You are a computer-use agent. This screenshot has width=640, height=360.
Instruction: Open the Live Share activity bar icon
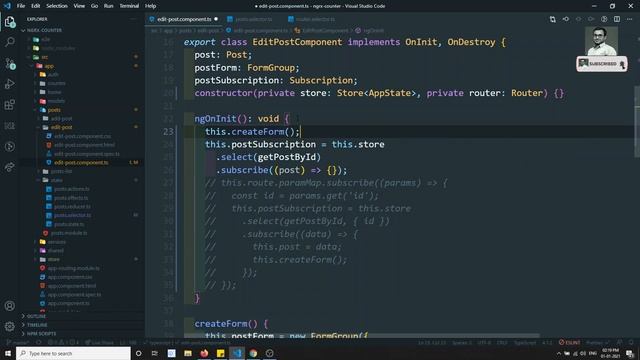click(x=10, y=167)
